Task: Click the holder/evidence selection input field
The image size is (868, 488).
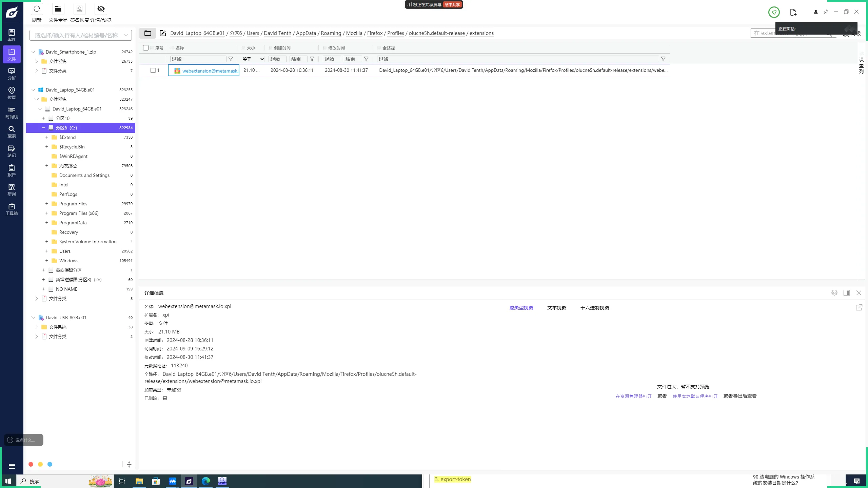Action: [x=77, y=35]
